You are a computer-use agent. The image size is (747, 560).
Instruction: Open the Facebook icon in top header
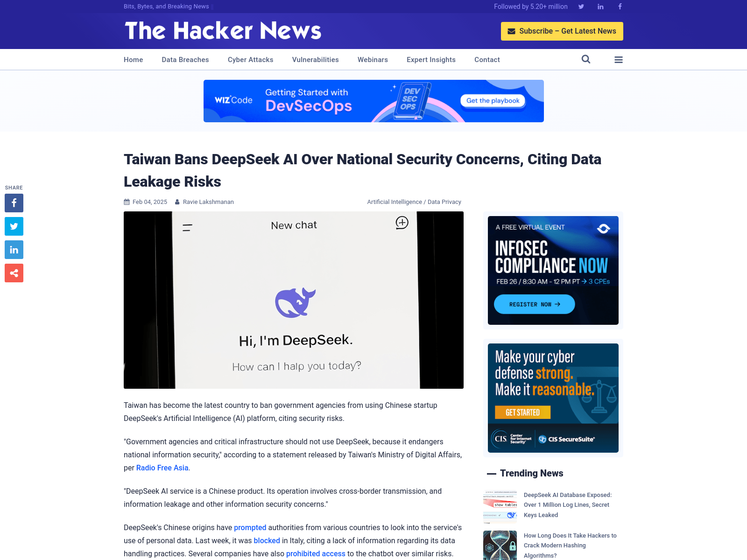620,7
